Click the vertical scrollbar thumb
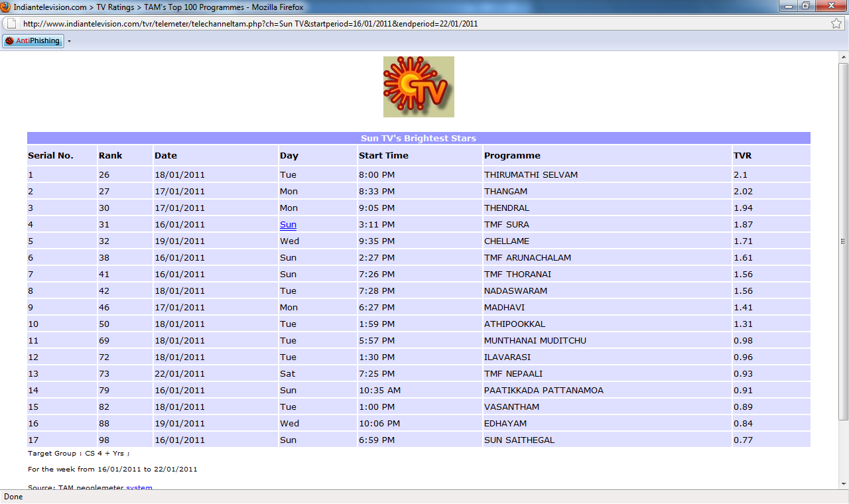Viewport: 849px width, 504px height. coord(843,241)
